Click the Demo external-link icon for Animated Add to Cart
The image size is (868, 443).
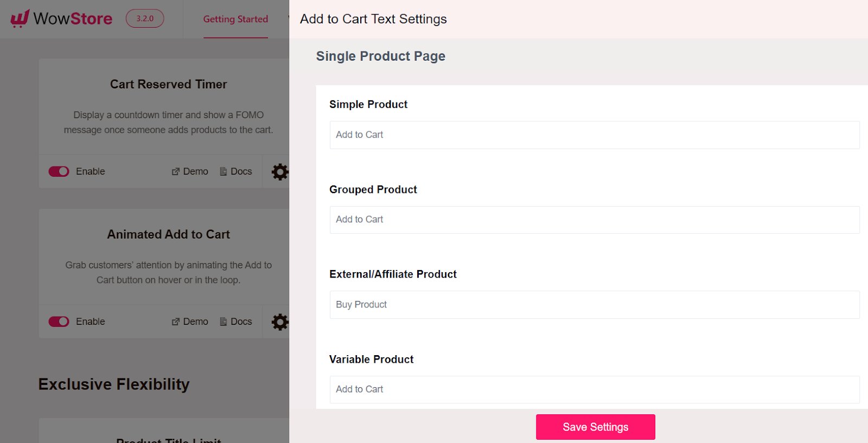click(175, 321)
